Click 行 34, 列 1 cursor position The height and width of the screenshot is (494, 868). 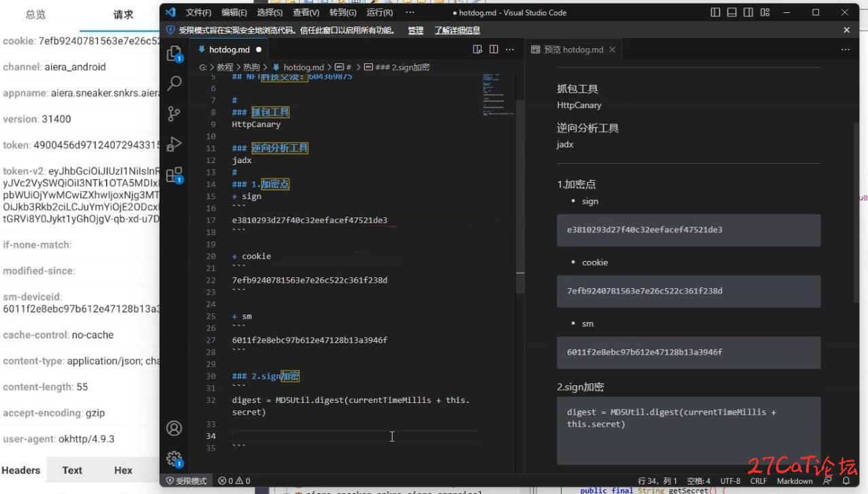pyautogui.click(x=657, y=480)
